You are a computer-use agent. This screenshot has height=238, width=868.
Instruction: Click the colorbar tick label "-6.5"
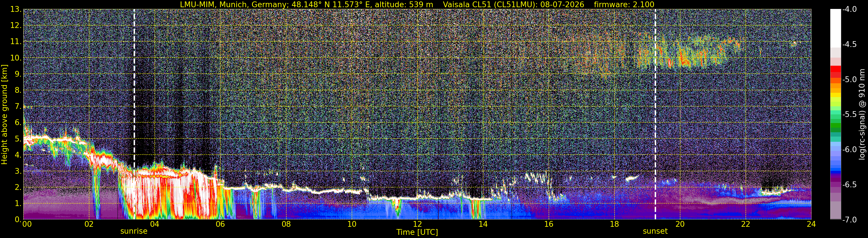(850, 185)
